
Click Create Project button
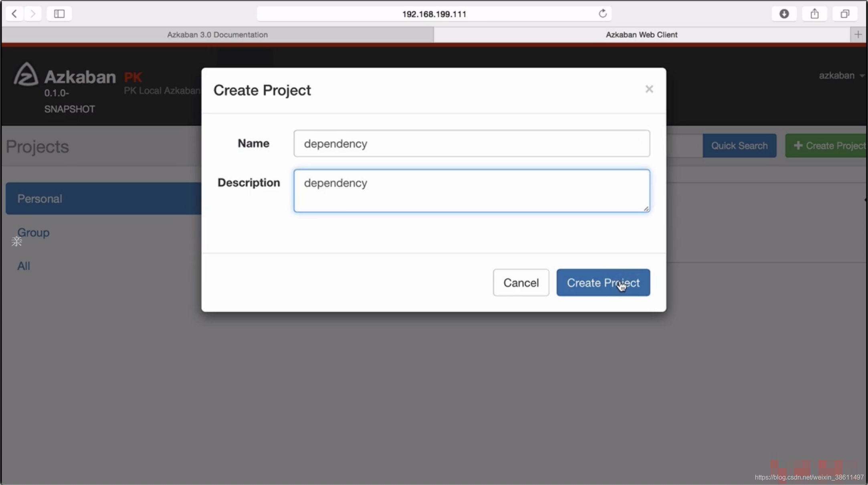[x=603, y=283]
